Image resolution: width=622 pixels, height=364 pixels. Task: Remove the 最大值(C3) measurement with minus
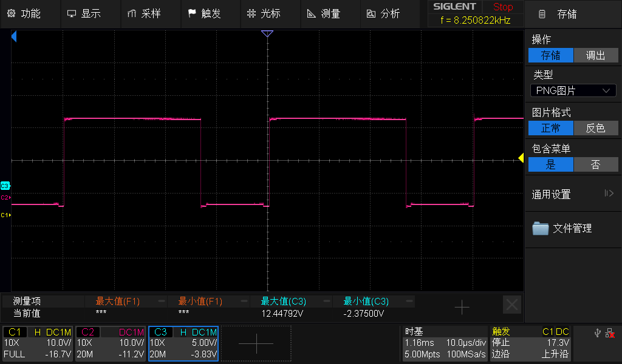pos(327,302)
